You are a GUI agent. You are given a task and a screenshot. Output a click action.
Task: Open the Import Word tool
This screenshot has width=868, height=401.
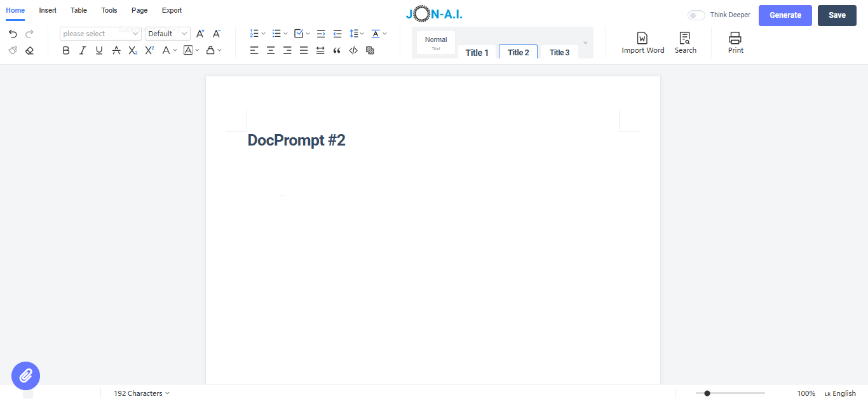pos(642,42)
